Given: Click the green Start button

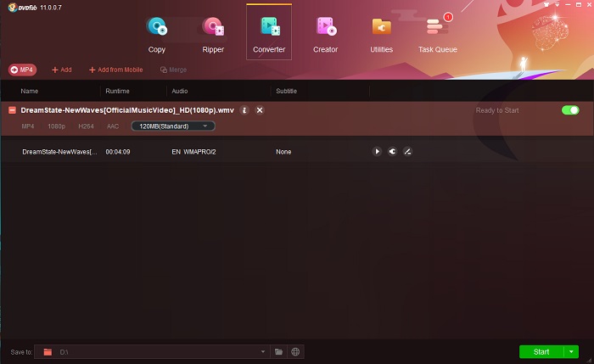Looking at the screenshot, I should click(541, 352).
